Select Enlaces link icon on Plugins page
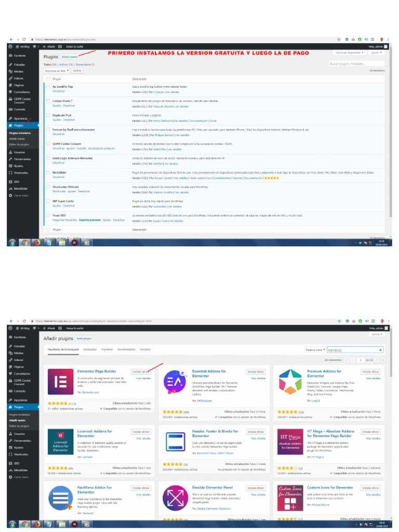 [10, 78]
